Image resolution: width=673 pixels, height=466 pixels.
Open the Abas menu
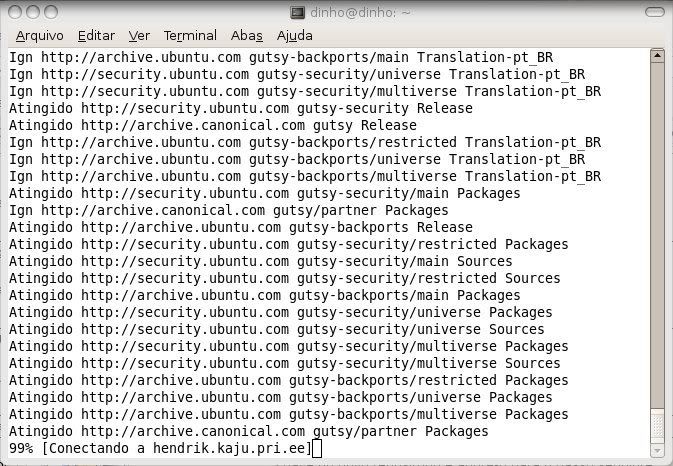click(246, 36)
